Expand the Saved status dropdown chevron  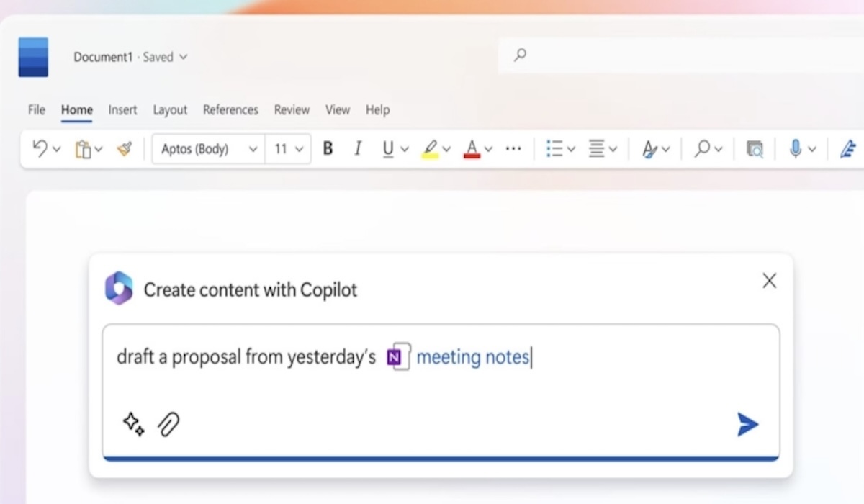[x=183, y=58]
